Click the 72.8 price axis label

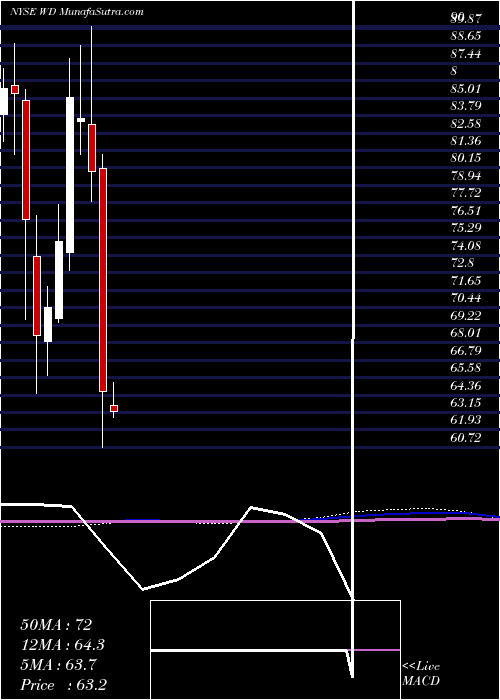[462, 262]
